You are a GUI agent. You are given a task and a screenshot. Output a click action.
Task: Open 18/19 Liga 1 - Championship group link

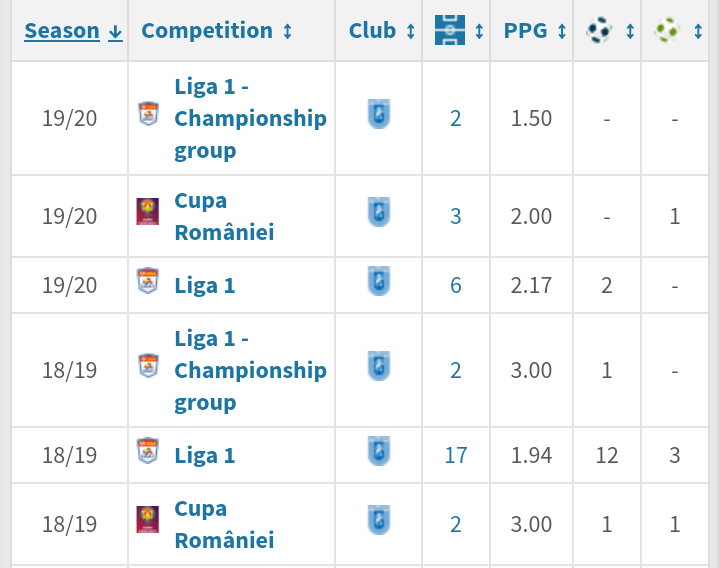coord(250,370)
